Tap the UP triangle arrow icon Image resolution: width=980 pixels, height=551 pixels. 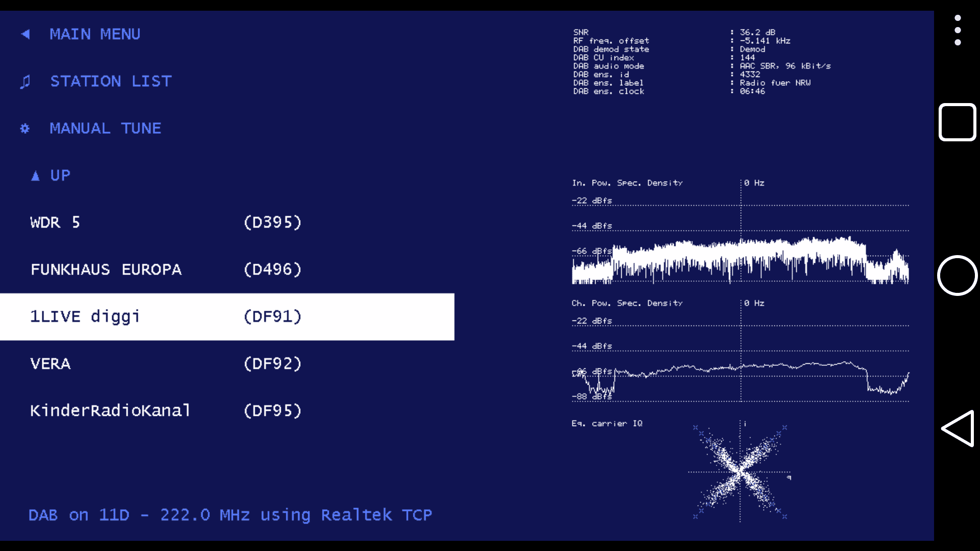(x=35, y=176)
